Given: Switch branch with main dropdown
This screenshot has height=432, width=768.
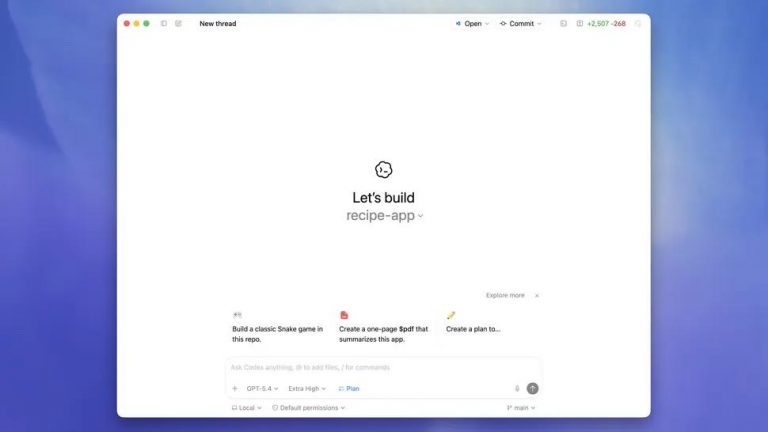Looking at the screenshot, I should point(521,408).
